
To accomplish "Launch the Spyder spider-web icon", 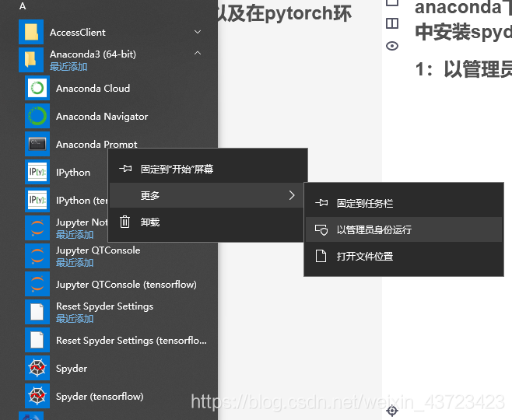I will click(37, 368).
